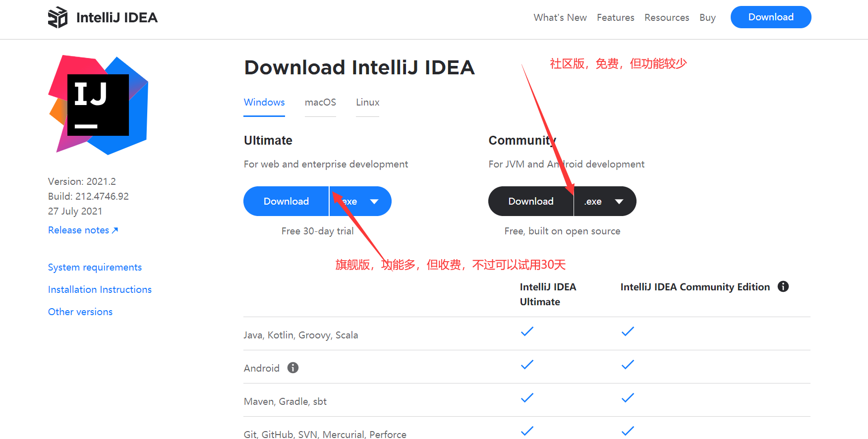Switch to the Linux tab
Image resolution: width=868 pixels, height=439 pixels.
(x=368, y=102)
